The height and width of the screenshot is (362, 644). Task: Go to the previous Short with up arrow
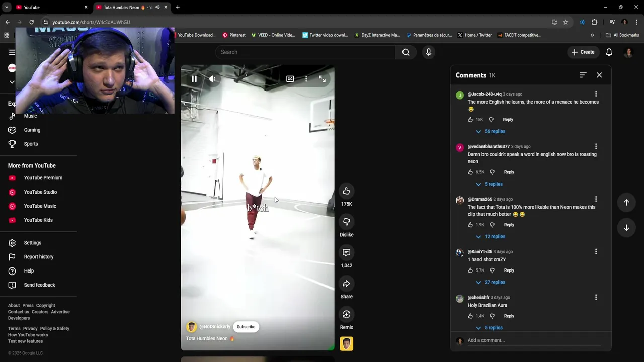click(626, 202)
